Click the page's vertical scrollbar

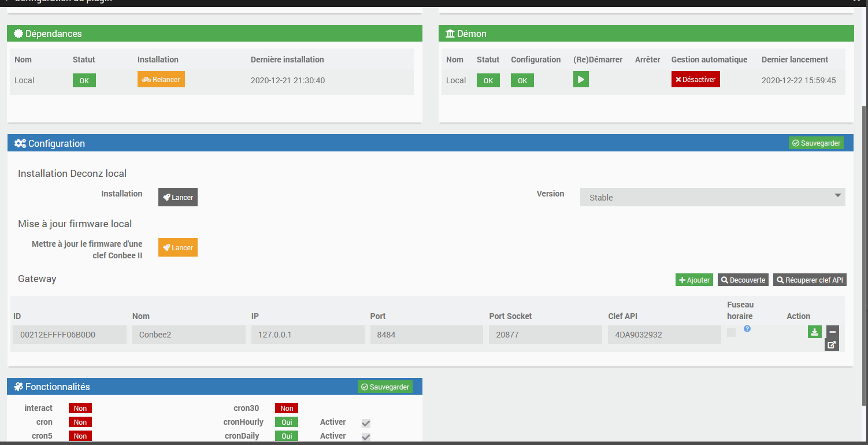(x=865, y=255)
